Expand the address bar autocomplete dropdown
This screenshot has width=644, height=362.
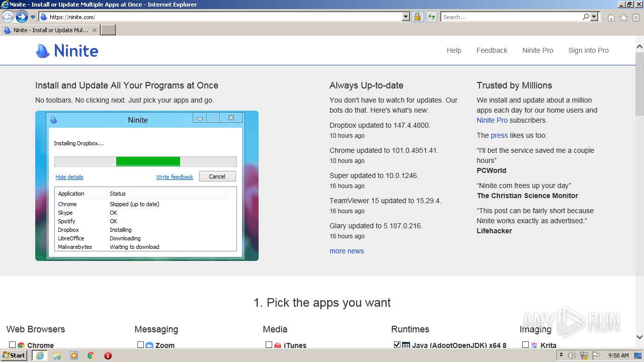point(406,17)
